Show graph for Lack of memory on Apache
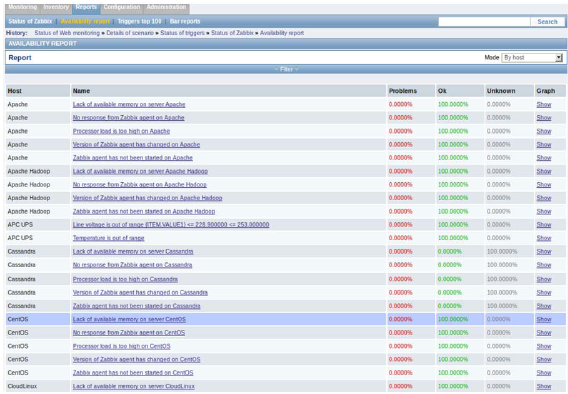The image size is (568, 394). 544,105
